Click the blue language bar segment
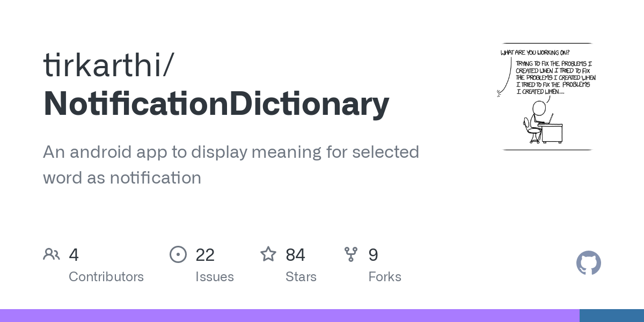644x322 pixels. pos(612,316)
